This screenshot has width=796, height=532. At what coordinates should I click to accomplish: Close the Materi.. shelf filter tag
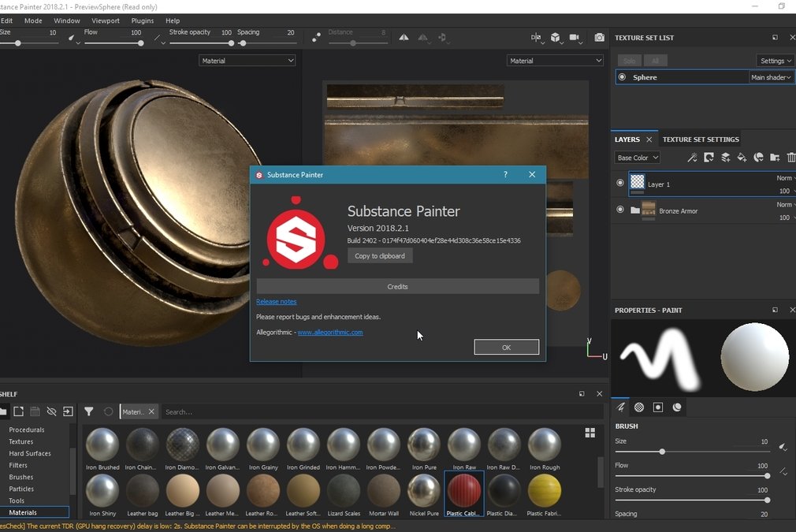coord(151,411)
